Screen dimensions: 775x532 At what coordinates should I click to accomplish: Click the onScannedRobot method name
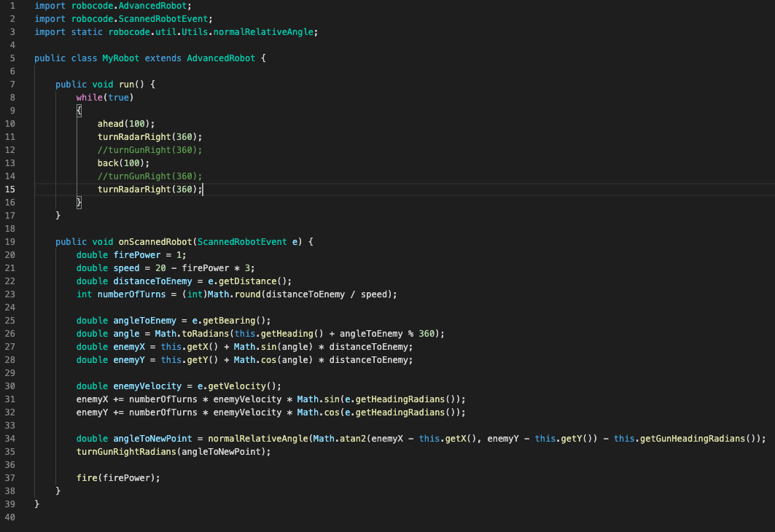pyautogui.click(x=155, y=241)
